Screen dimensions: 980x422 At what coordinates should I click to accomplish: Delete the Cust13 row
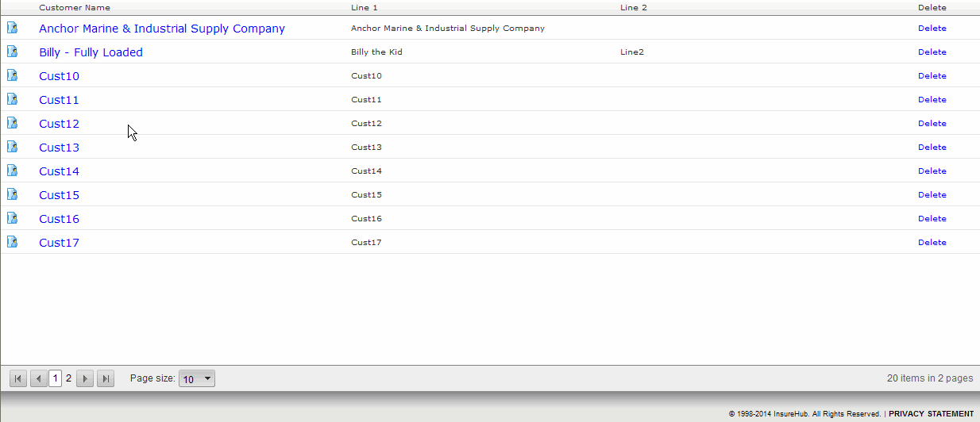point(932,147)
